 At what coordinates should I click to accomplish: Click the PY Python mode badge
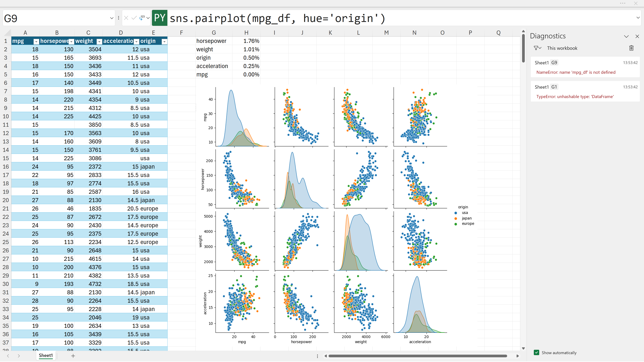pyautogui.click(x=159, y=18)
